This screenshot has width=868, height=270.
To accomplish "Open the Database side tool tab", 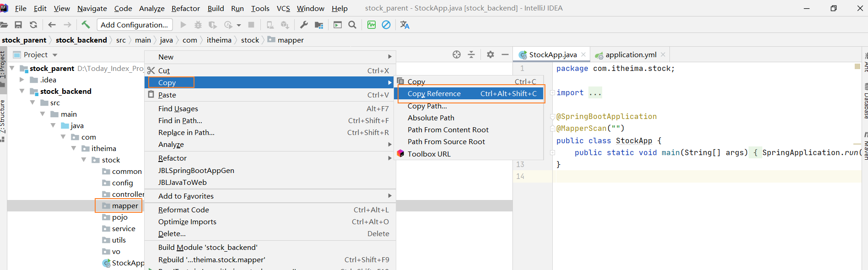I will pyautogui.click(x=865, y=102).
